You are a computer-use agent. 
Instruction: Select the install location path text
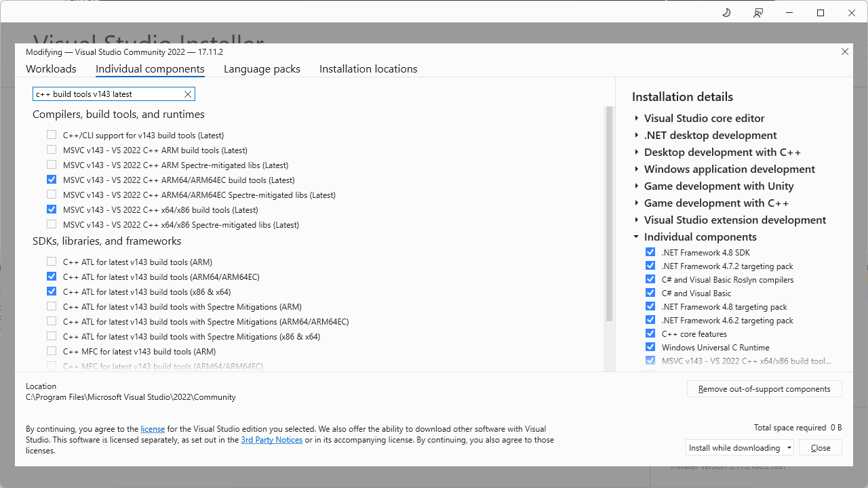[x=131, y=397]
